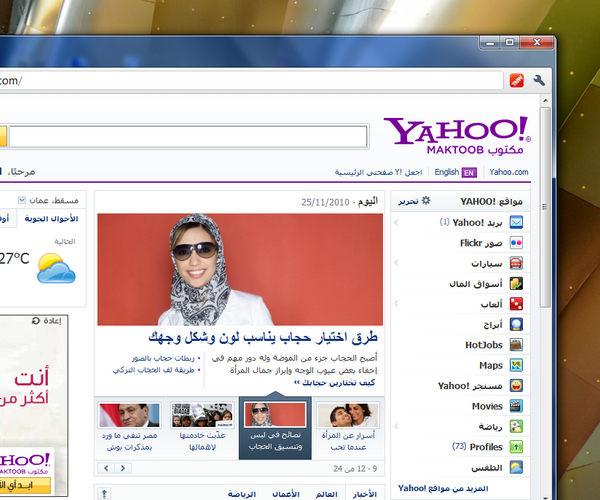This screenshot has height=500, width=600.
Task: Click the make Y! my homepage link
Action: pyautogui.click(x=378, y=173)
